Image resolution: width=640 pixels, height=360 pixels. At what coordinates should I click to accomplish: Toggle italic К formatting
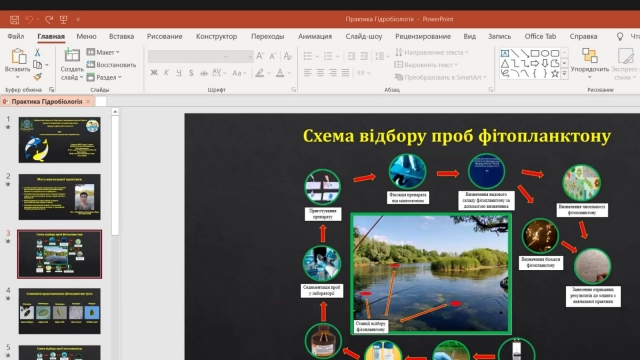click(167, 73)
